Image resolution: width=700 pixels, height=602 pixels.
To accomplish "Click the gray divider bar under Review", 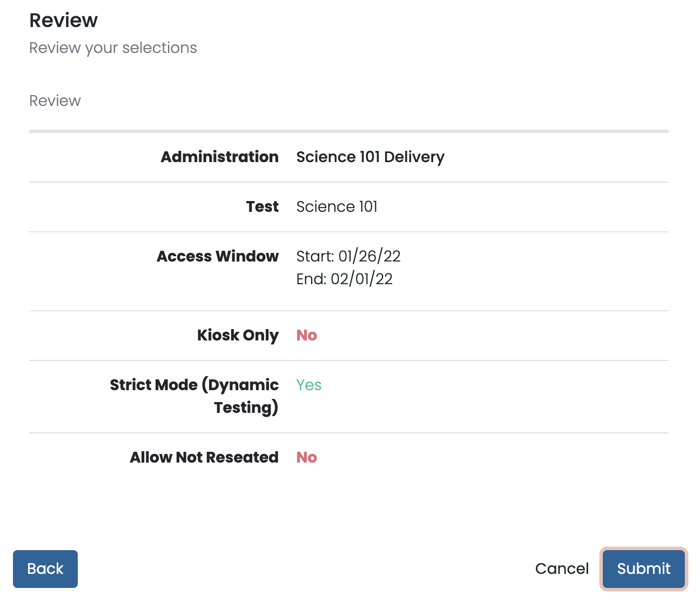I will pos(348,131).
